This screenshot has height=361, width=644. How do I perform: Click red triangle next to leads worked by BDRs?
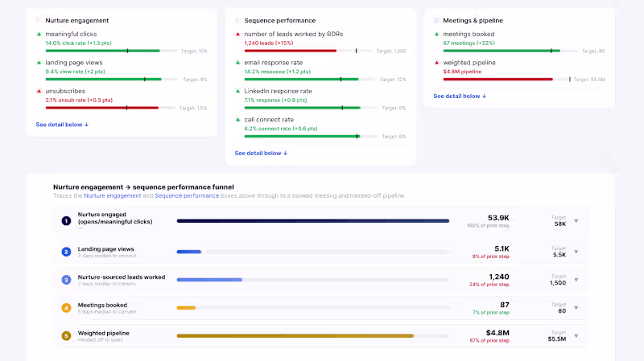click(x=237, y=34)
